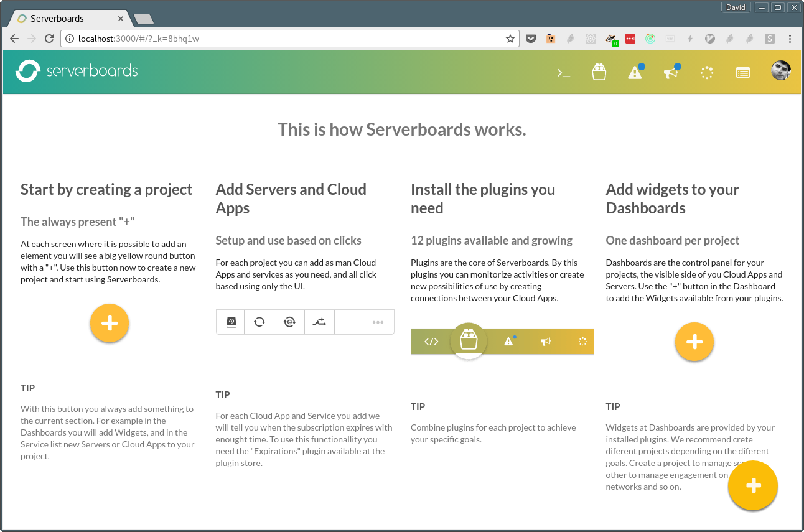Click the megaphone icon in plugins strip

pyautogui.click(x=546, y=342)
